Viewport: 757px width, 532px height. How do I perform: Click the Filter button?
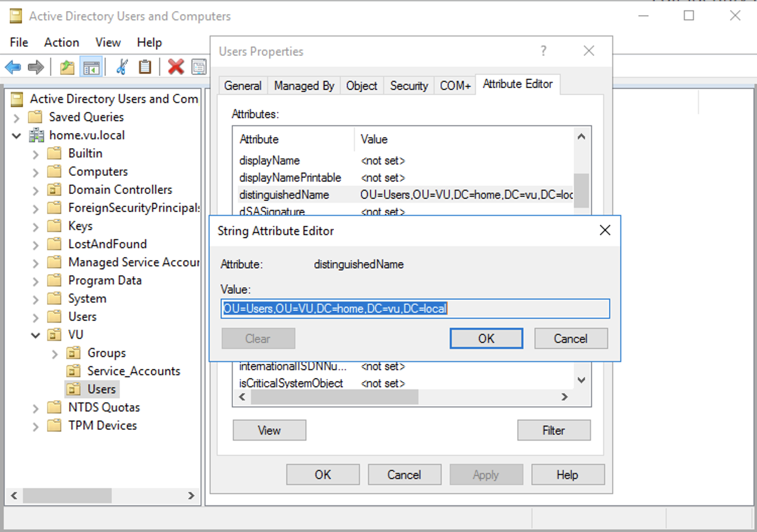coord(554,430)
